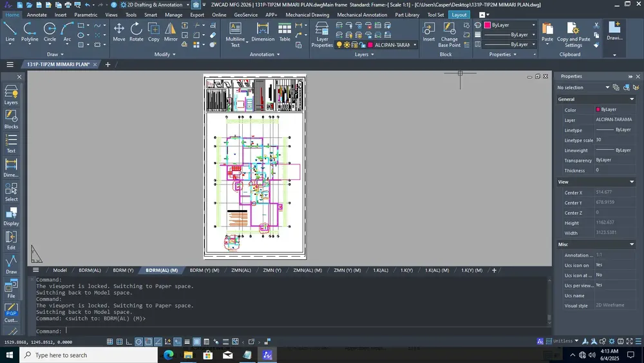
Task: Open the Blocks panel in sidebar
Action: 11,120
